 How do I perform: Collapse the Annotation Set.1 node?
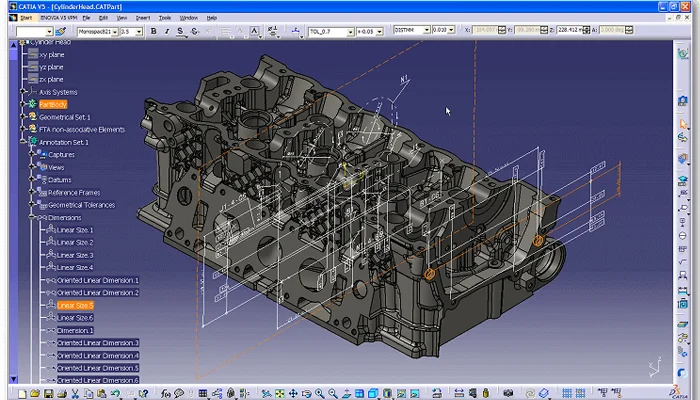24,142
